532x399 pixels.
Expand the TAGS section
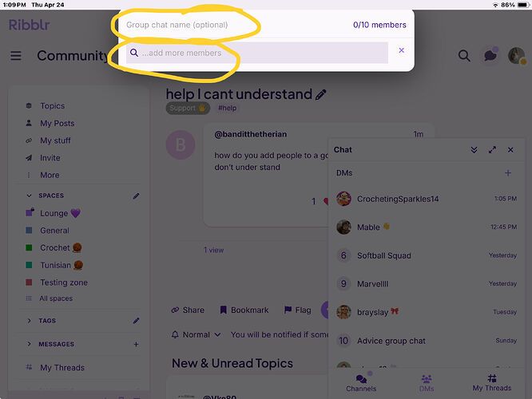(30, 321)
